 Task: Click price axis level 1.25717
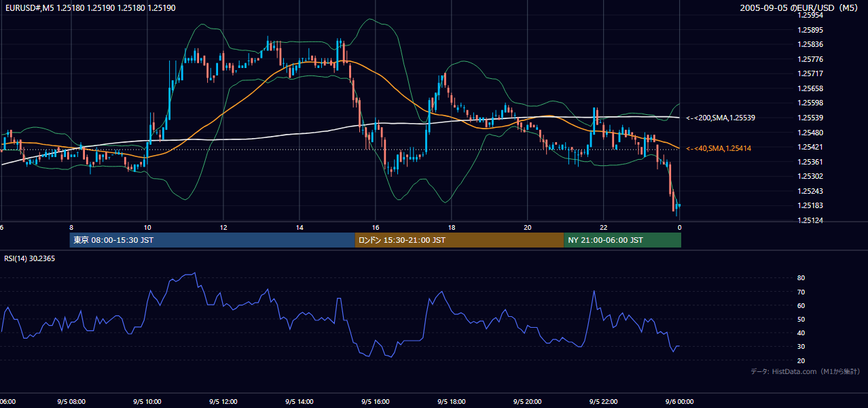tap(810, 73)
